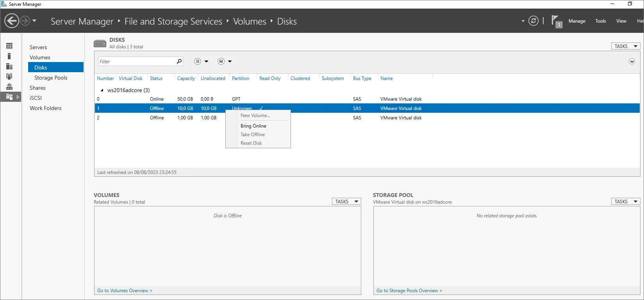Open Storage Pools in navigation pane

point(51,78)
